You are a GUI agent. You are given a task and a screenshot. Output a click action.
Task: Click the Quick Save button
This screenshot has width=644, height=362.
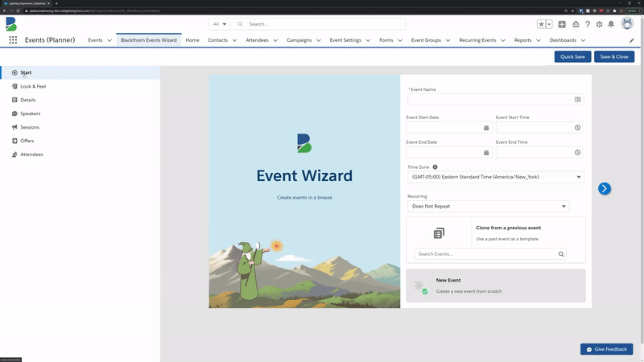coord(572,56)
